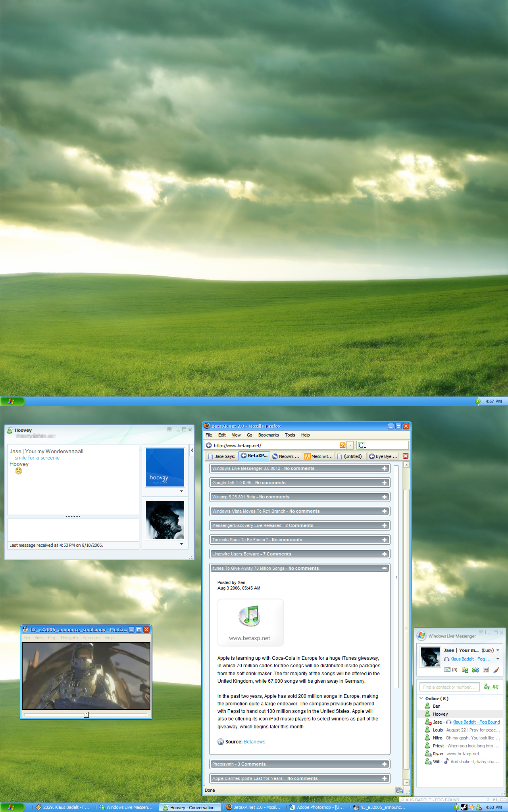
Task: Open Hoovey - Conversation taskbar button
Action: click(x=190, y=807)
